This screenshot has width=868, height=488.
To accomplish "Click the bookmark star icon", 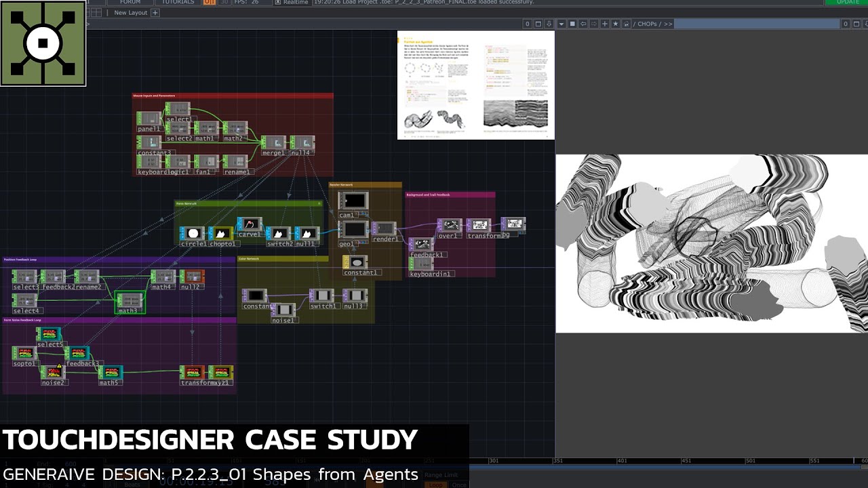I will (x=616, y=24).
